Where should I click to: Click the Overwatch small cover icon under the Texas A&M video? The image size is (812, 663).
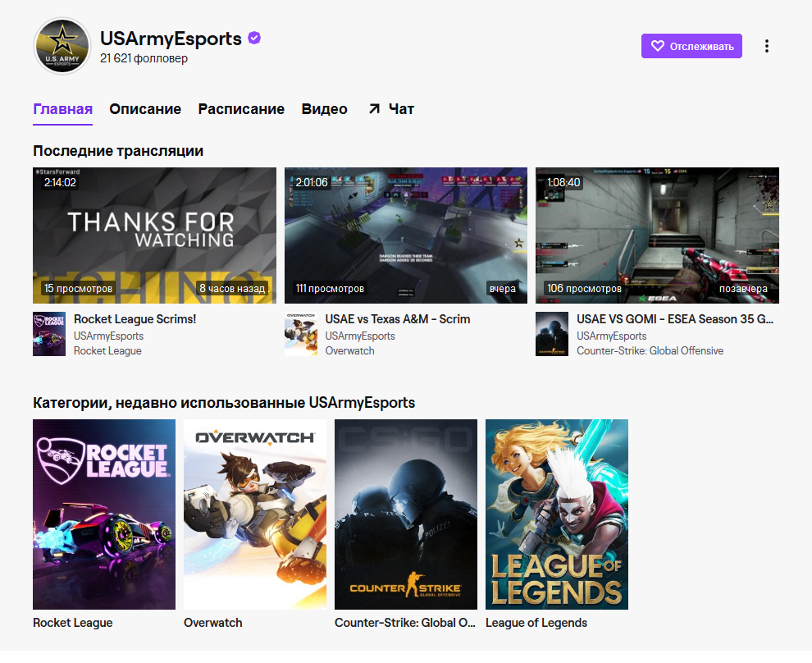pos(301,334)
